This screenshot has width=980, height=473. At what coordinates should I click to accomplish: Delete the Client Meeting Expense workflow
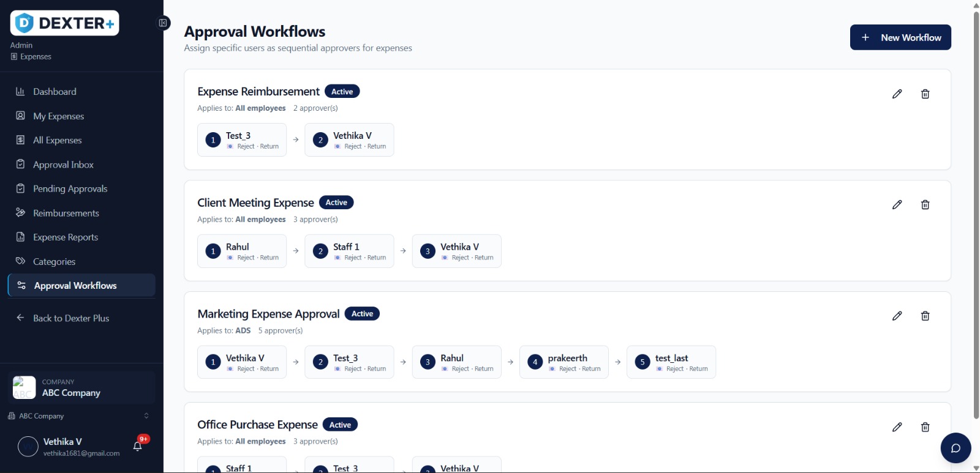click(925, 205)
